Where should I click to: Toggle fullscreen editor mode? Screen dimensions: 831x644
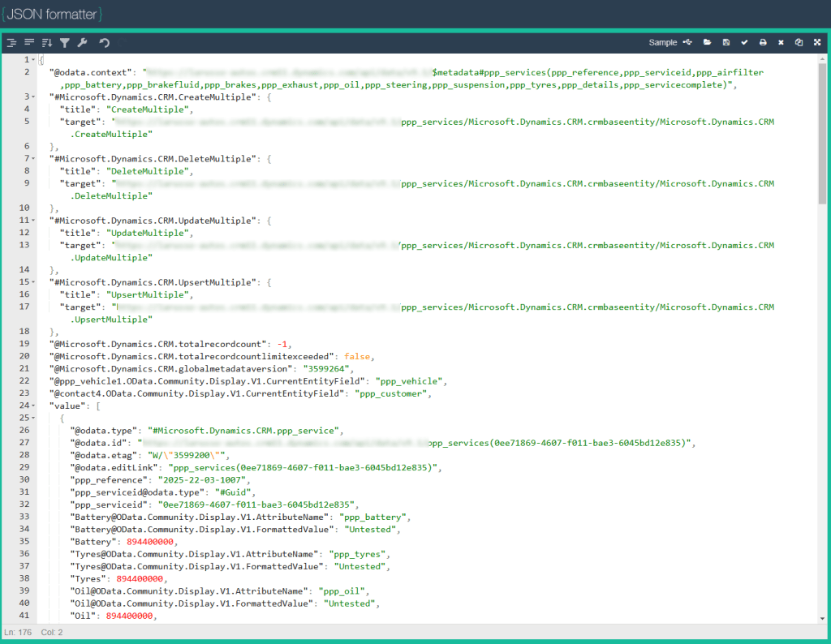[817, 42]
